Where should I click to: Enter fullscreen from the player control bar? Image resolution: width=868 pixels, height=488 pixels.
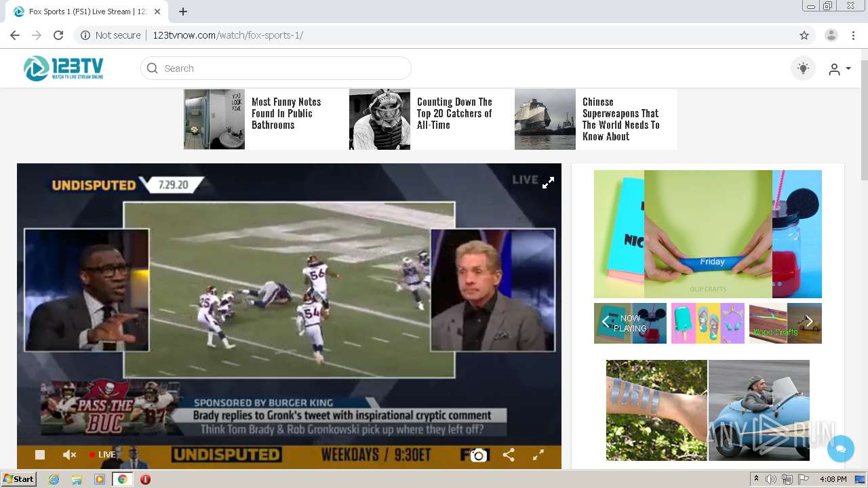click(538, 455)
